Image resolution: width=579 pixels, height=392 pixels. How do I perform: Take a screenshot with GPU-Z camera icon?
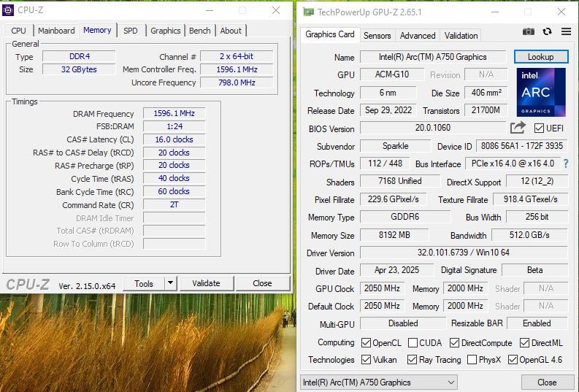tap(529, 31)
